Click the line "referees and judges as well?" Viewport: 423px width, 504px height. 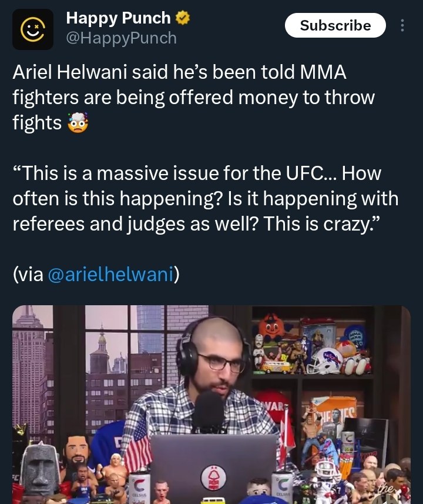click(x=135, y=223)
